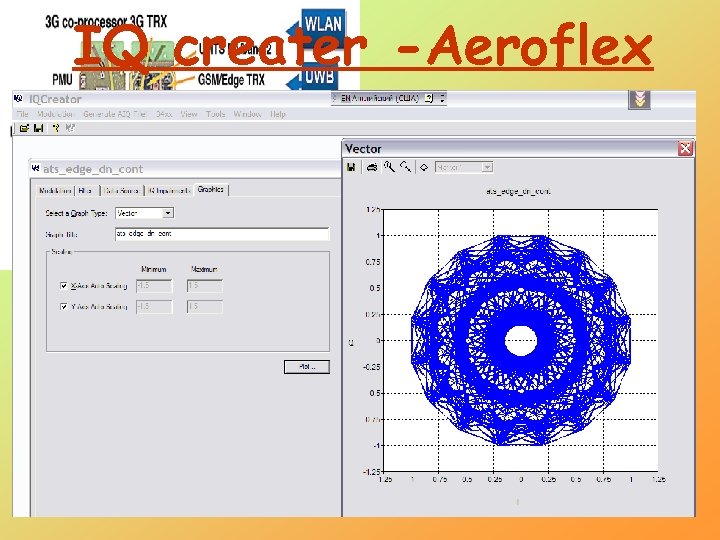Screen dimensions: 720x540
Task: Click the Maximum column label
Action: coord(204,269)
